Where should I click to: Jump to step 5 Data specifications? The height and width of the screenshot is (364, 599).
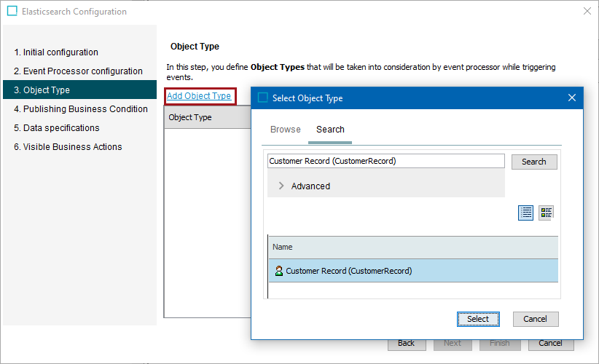pos(56,128)
